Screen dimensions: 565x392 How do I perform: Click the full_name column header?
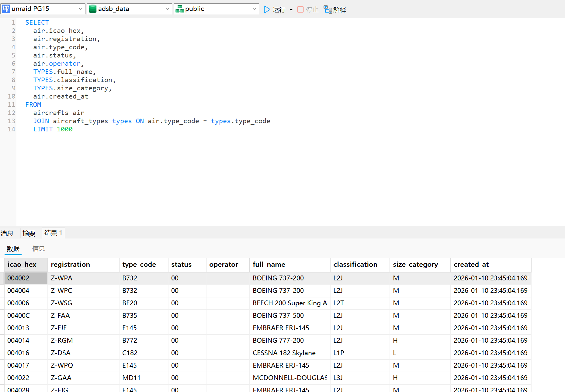290,265
